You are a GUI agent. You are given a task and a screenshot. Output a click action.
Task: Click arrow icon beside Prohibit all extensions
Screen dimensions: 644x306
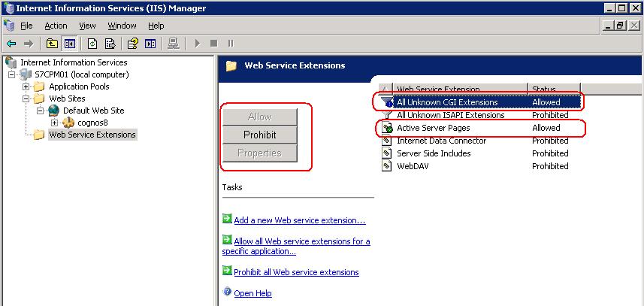point(227,270)
